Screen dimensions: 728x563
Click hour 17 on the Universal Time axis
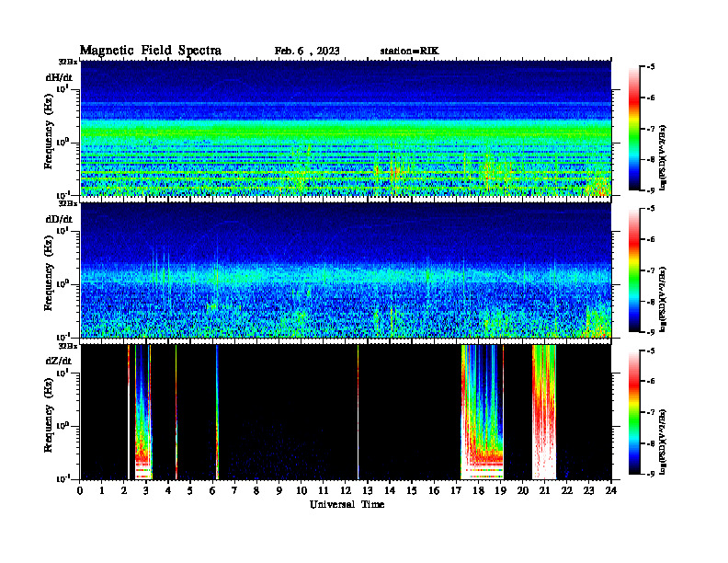(456, 490)
